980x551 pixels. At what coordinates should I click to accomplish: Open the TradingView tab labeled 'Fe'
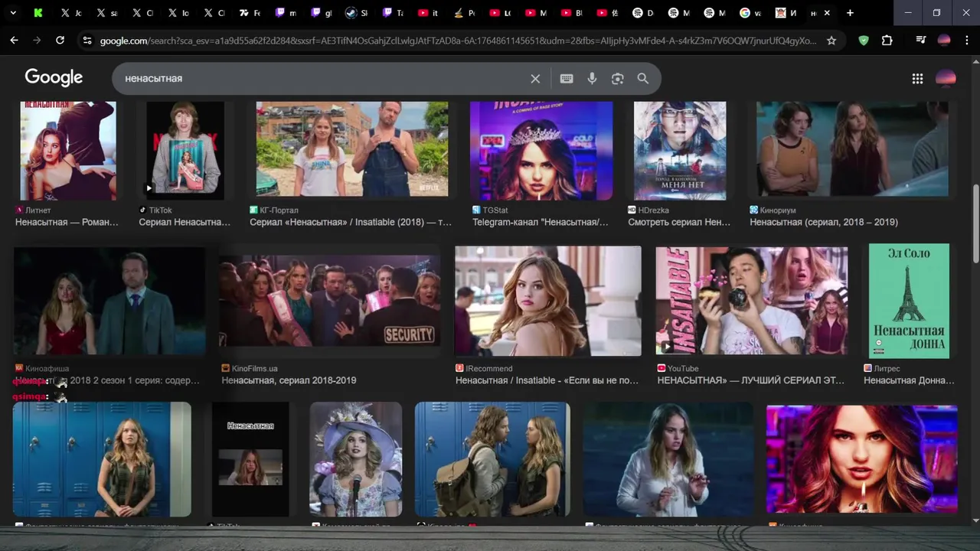pos(249,13)
